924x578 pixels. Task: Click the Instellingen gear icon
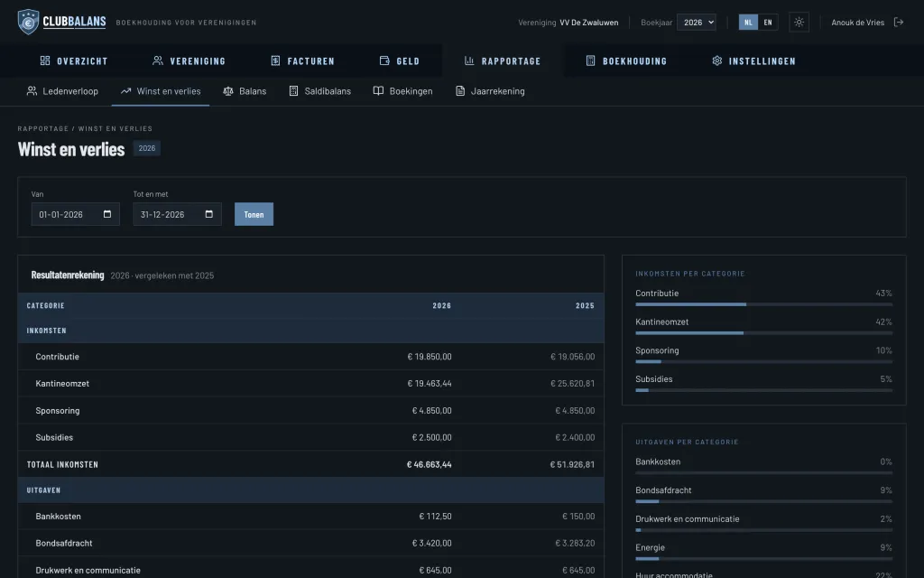point(716,61)
